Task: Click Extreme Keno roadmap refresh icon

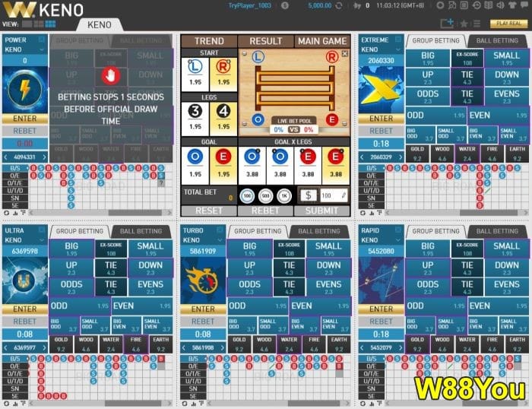Action: point(363,213)
